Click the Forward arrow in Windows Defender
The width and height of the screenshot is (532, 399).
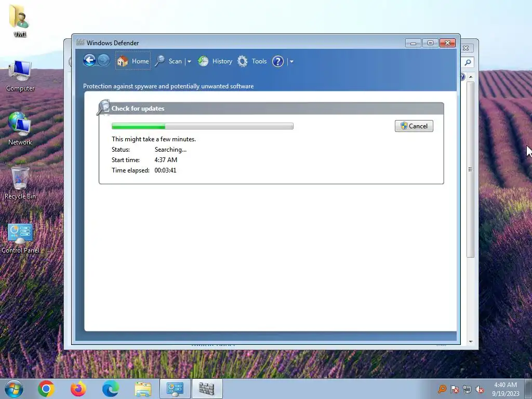click(x=104, y=61)
